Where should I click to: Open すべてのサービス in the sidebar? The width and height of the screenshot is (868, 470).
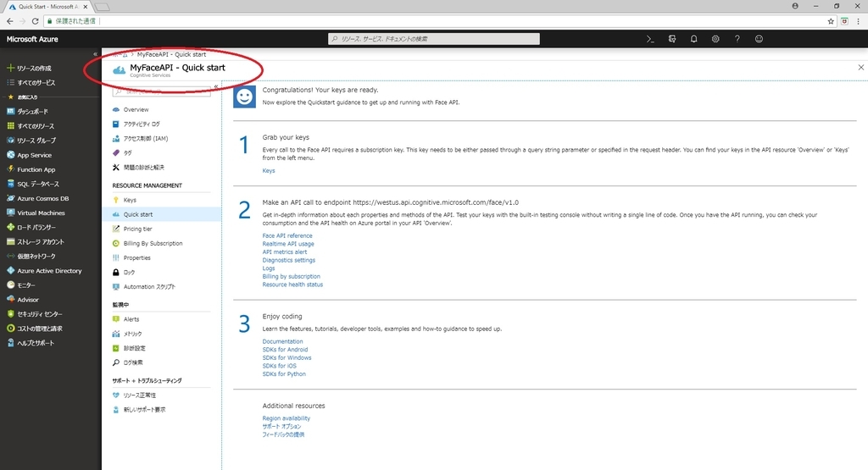click(36, 82)
